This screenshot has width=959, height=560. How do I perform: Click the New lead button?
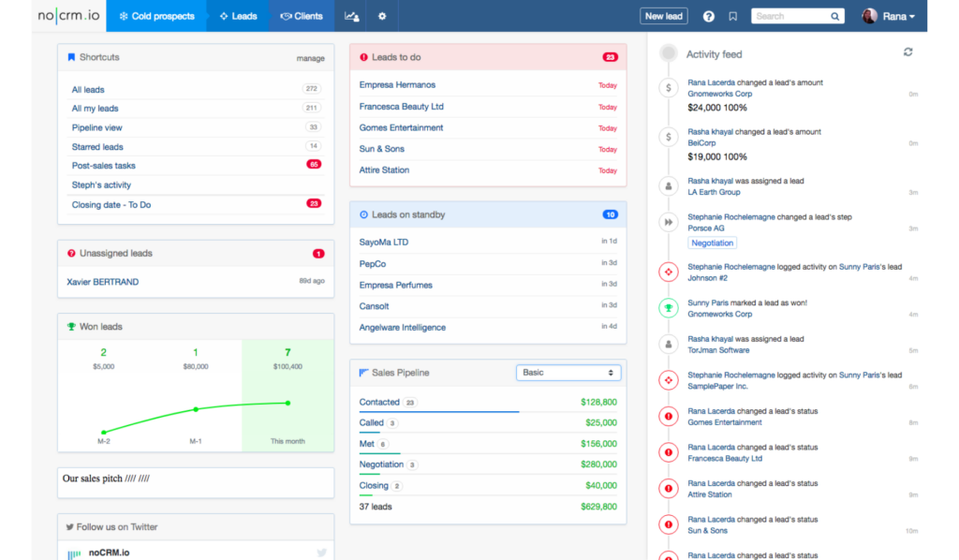click(664, 17)
